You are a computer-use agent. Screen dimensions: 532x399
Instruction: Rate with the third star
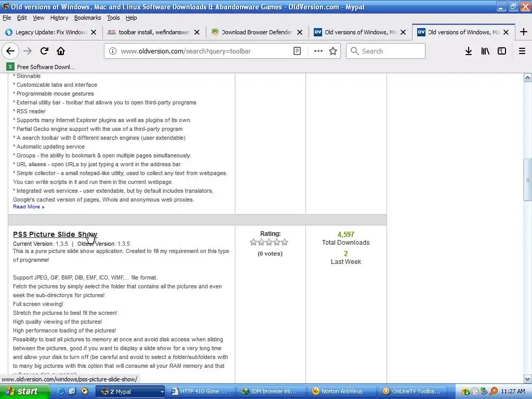(x=269, y=242)
